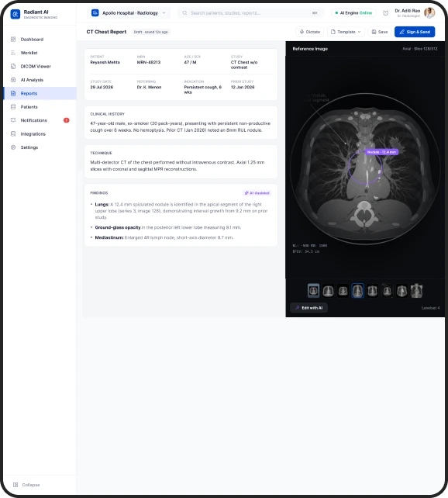
Task: Open the Worklist via its sidebar icon
Action: (x=13, y=53)
